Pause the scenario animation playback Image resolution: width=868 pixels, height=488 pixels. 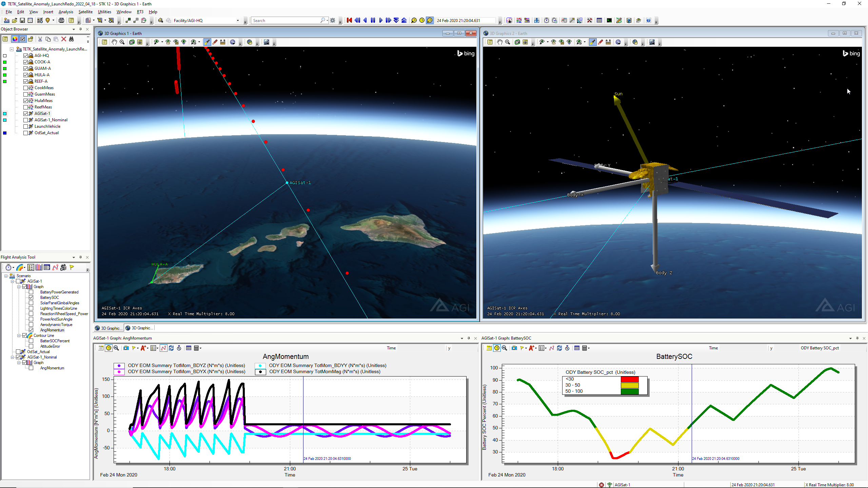click(x=373, y=20)
